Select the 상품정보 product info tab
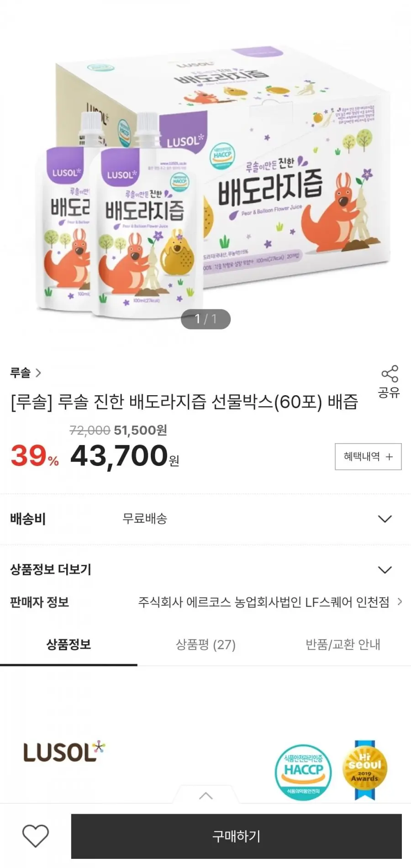 click(x=68, y=645)
